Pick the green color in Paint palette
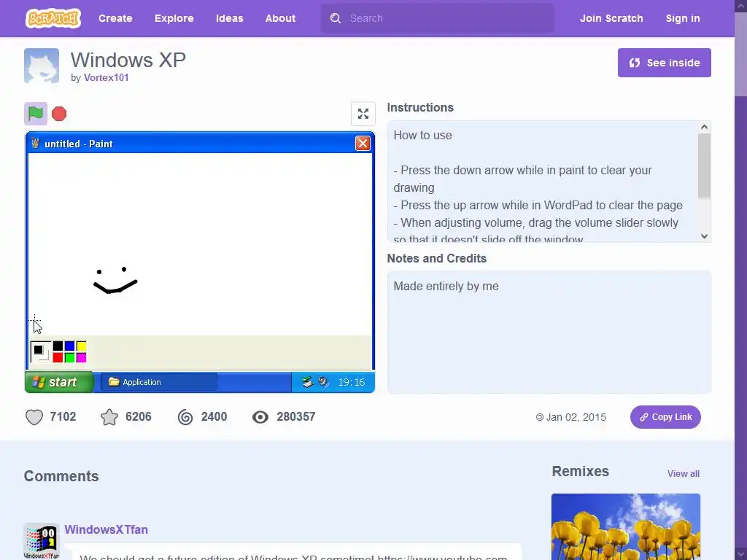The width and height of the screenshot is (747, 560). 69,357
